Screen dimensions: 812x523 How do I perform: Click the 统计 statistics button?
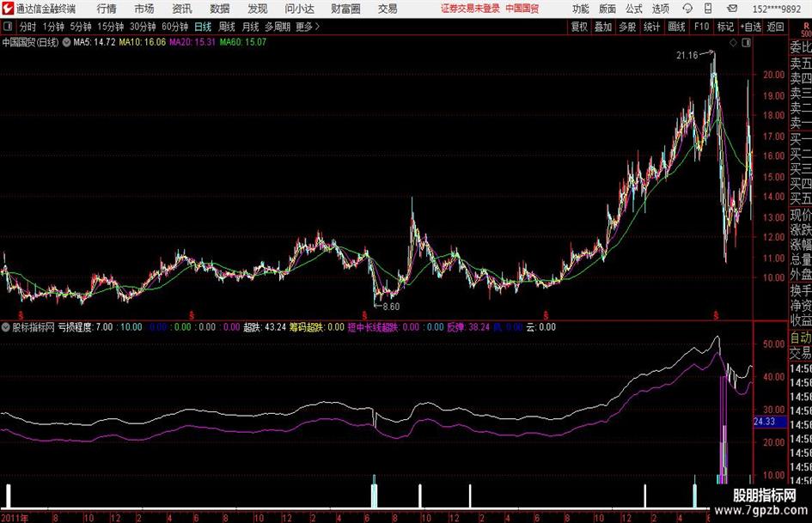pyautogui.click(x=651, y=27)
